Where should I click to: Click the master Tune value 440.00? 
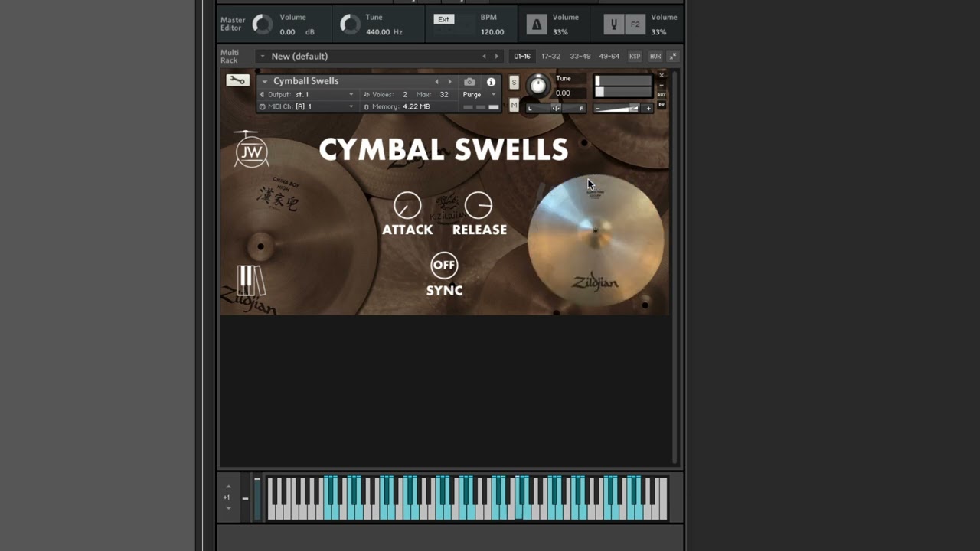(x=378, y=32)
